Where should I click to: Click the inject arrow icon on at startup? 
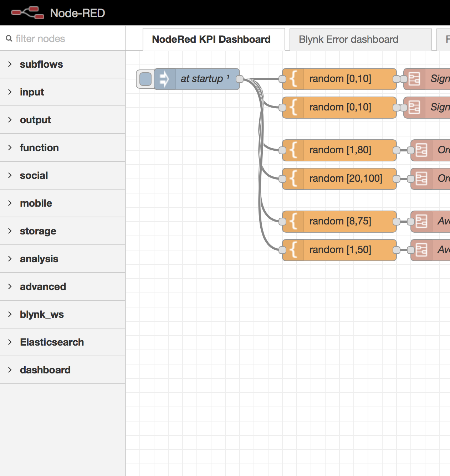point(164,79)
